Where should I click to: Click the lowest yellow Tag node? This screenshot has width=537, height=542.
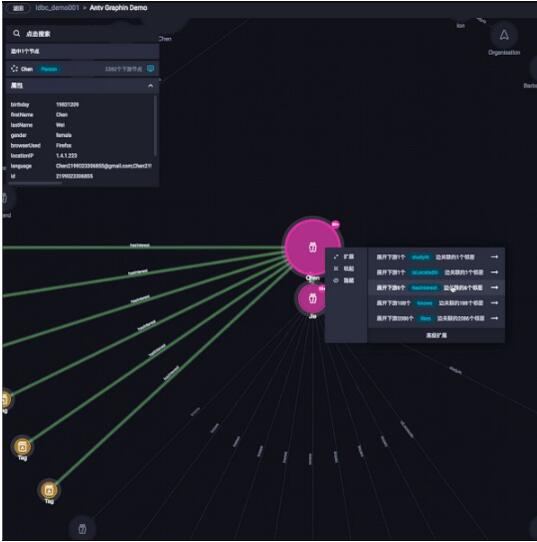click(x=49, y=490)
